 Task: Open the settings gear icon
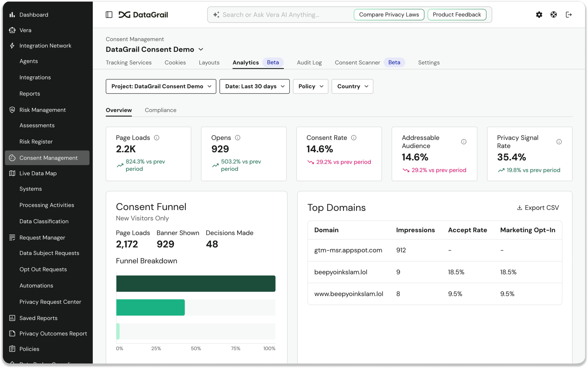pyautogui.click(x=539, y=15)
